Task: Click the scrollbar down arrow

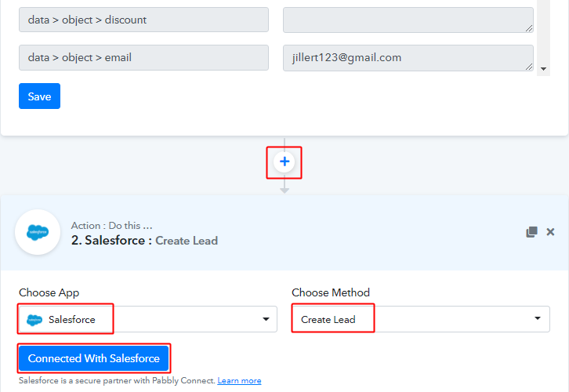Action: pyautogui.click(x=544, y=69)
